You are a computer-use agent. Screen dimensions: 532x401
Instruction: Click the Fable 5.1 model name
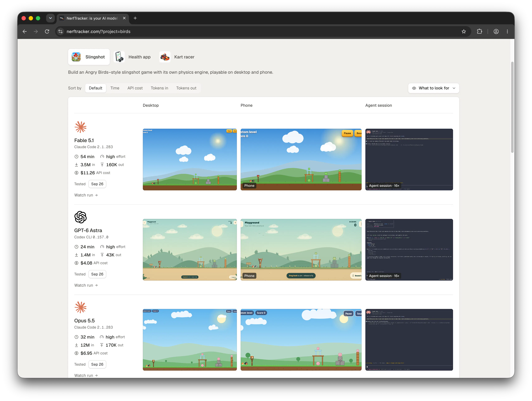coord(84,141)
